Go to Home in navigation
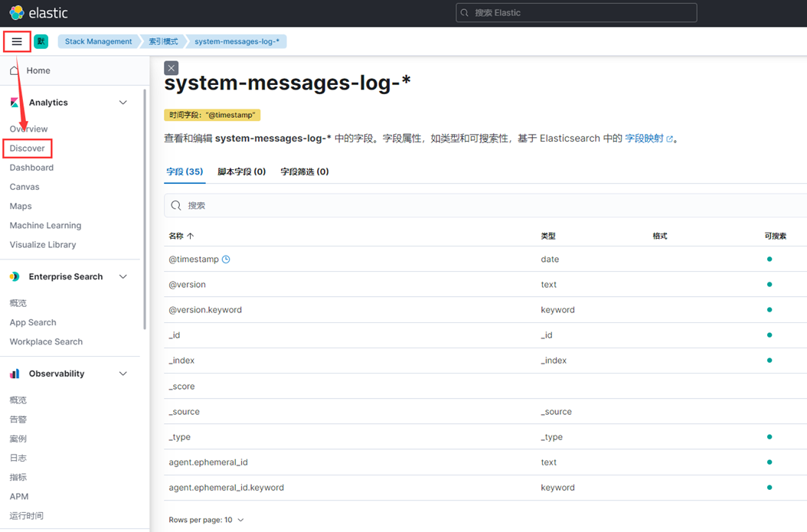Screen dimensions: 807x532 tap(38, 70)
